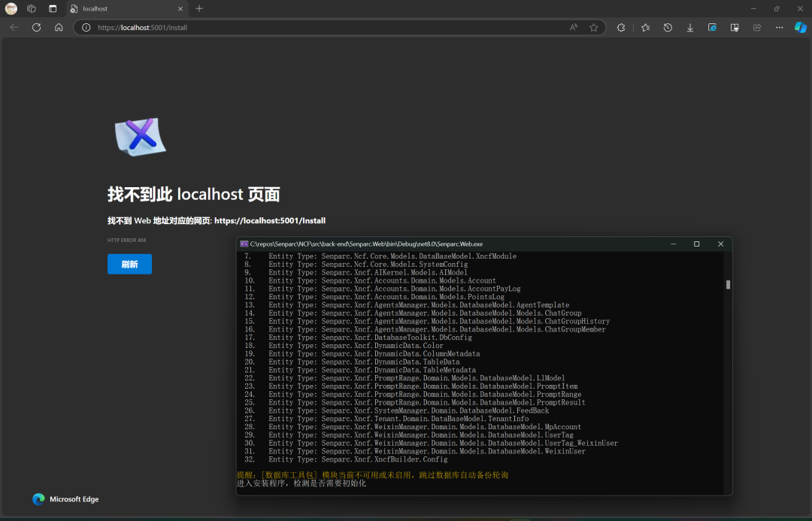Go to the home page icon
This screenshot has width=812, height=521.
59,28
